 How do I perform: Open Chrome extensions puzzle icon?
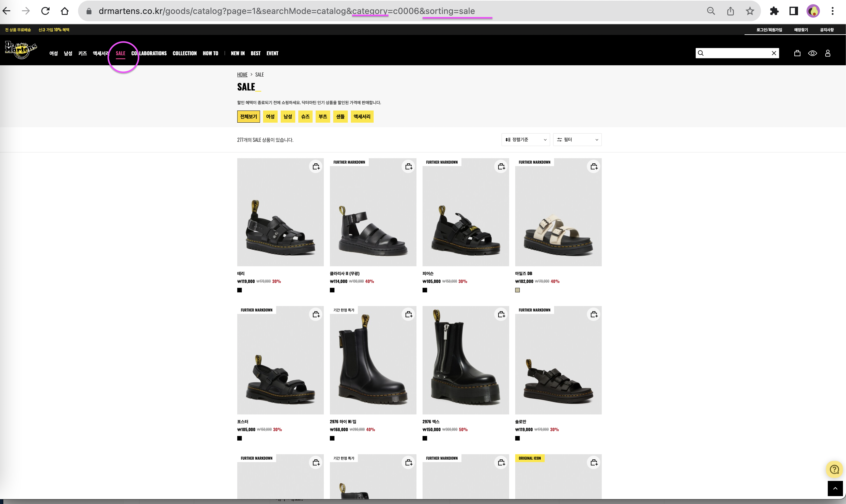pyautogui.click(x=774, y=11)
